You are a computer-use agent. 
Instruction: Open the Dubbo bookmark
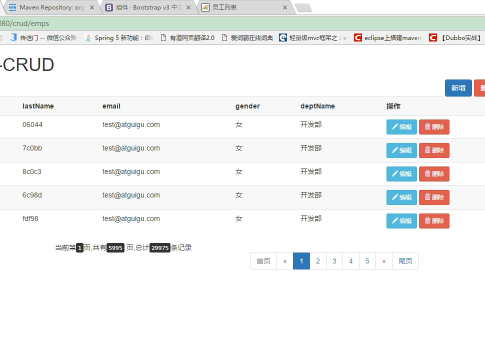455,38
